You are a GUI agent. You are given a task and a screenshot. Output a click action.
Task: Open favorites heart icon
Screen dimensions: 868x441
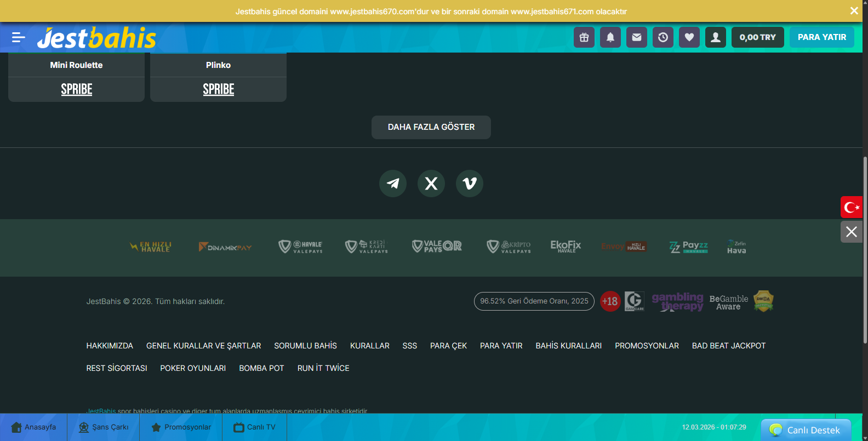pos(689,37)
